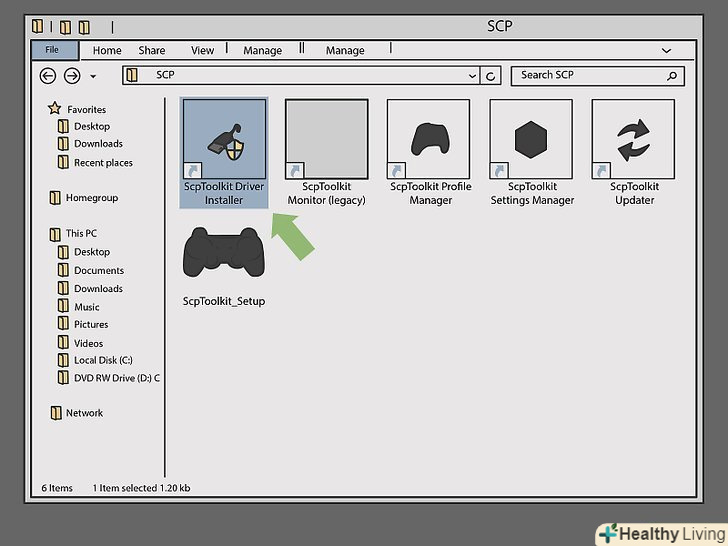
Task: Open Documents in sidebar
Action: [x=99, y=270]
